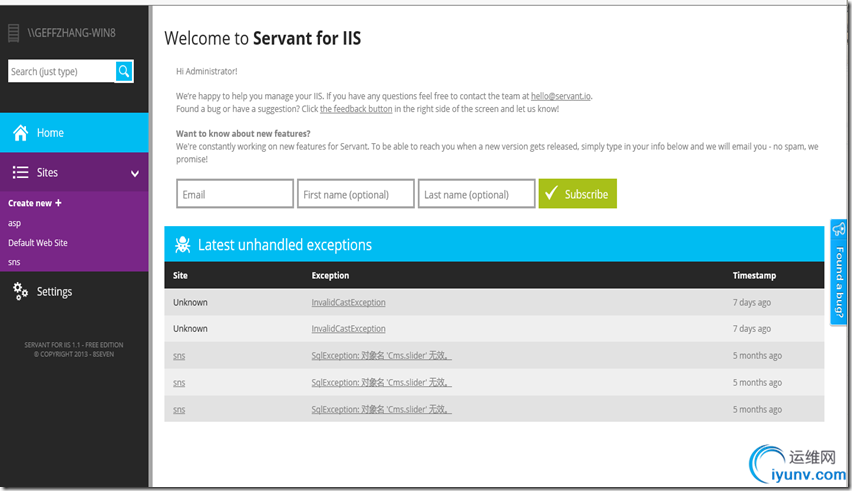Click first '7 days ago' timestamp
852x491 pixels.
tap(751, 303)
